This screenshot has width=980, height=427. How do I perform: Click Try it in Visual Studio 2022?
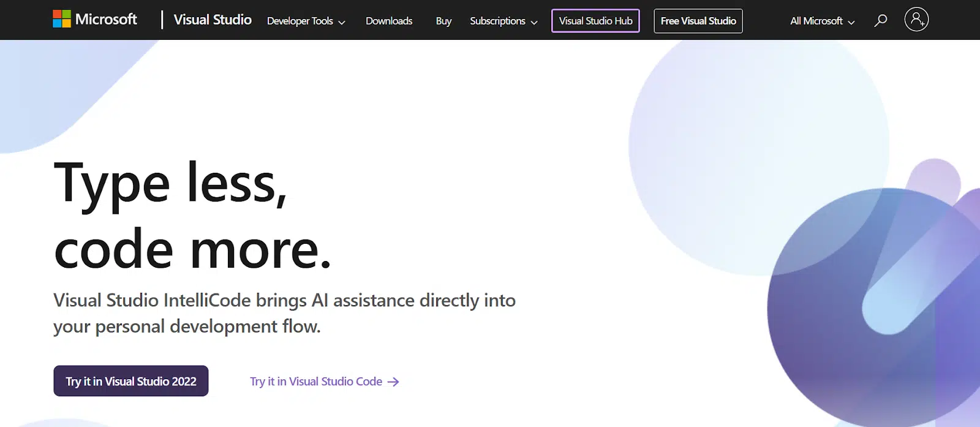click(x=131, y=381)
